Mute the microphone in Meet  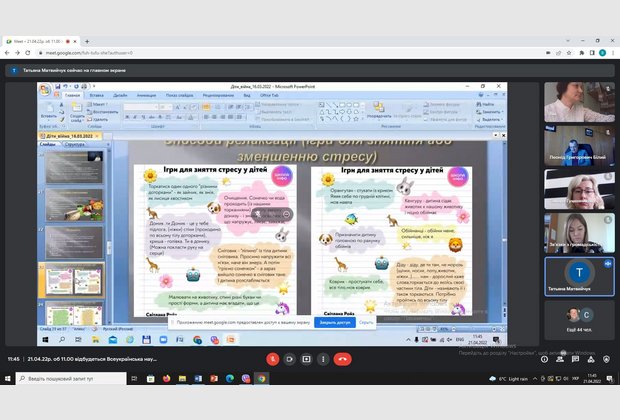(271, 358)
